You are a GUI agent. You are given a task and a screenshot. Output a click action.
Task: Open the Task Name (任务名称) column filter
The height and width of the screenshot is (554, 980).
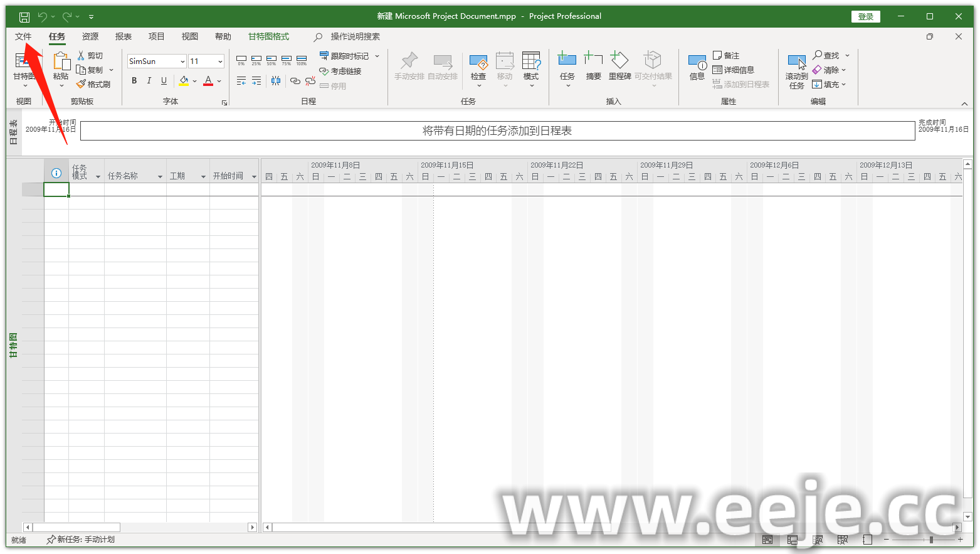click(x=160, y=177)
